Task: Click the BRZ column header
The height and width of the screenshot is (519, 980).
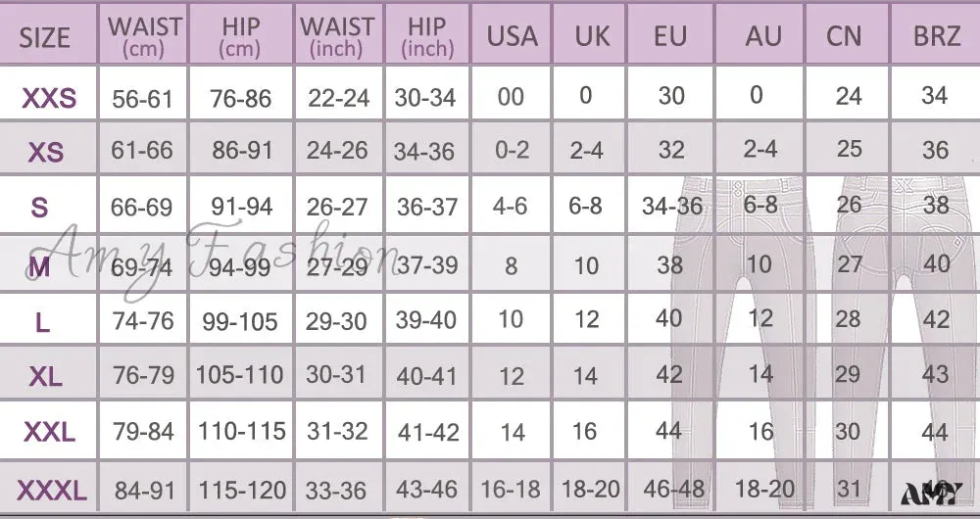Action: click(936, 36)
